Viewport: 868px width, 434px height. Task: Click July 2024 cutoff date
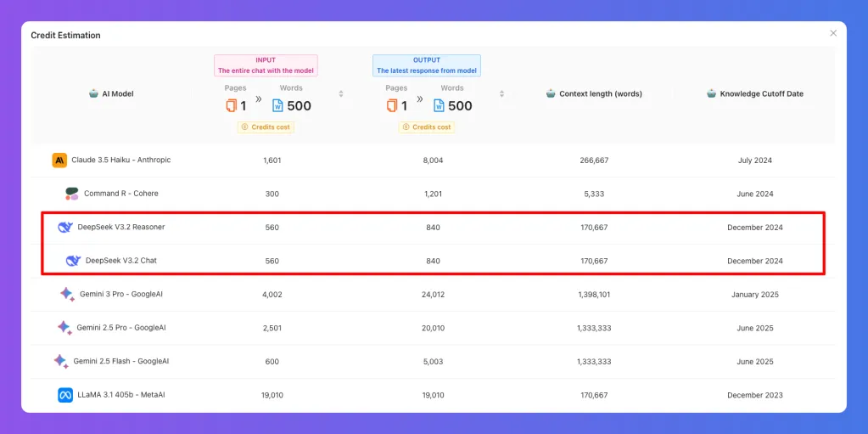(x=755, y=161)
